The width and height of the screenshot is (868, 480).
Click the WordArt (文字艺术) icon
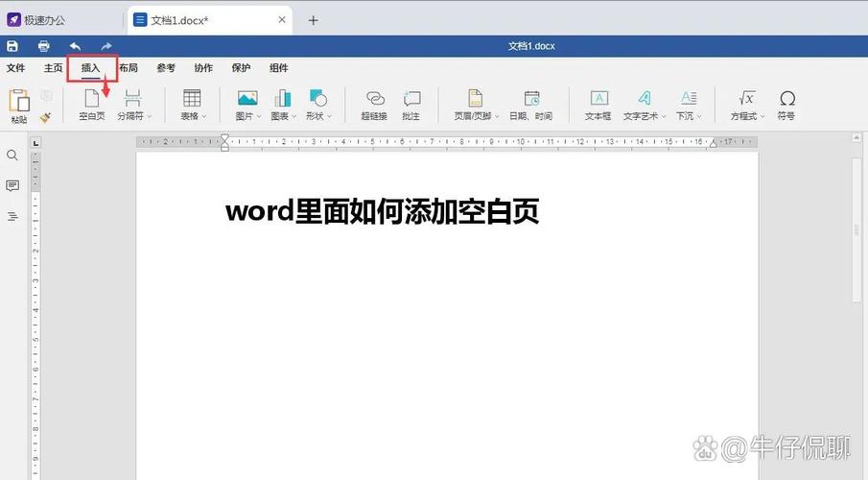[644, 98]
